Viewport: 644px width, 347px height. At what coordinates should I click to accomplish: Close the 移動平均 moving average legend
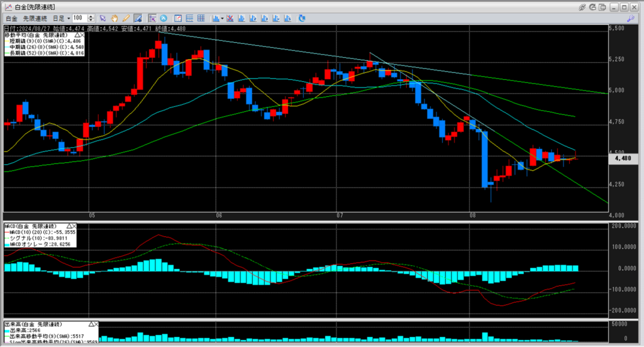tap(82, 35)
